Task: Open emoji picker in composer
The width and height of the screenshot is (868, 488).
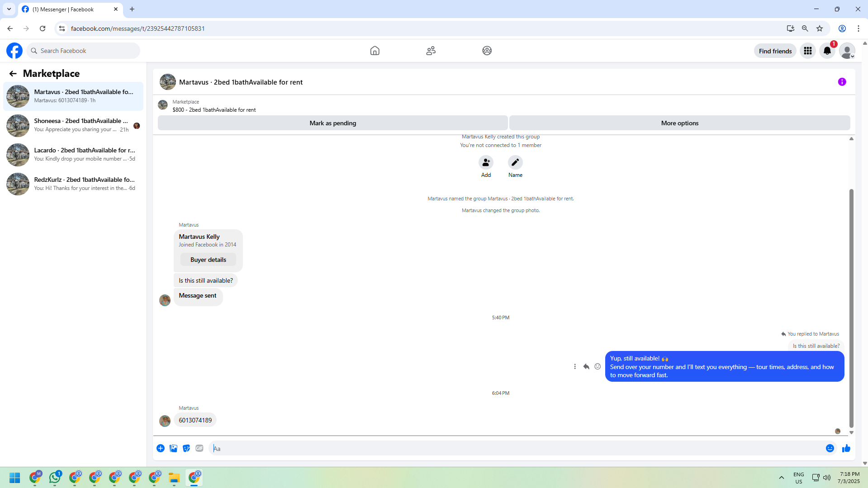Action: [x=830, y=448]
